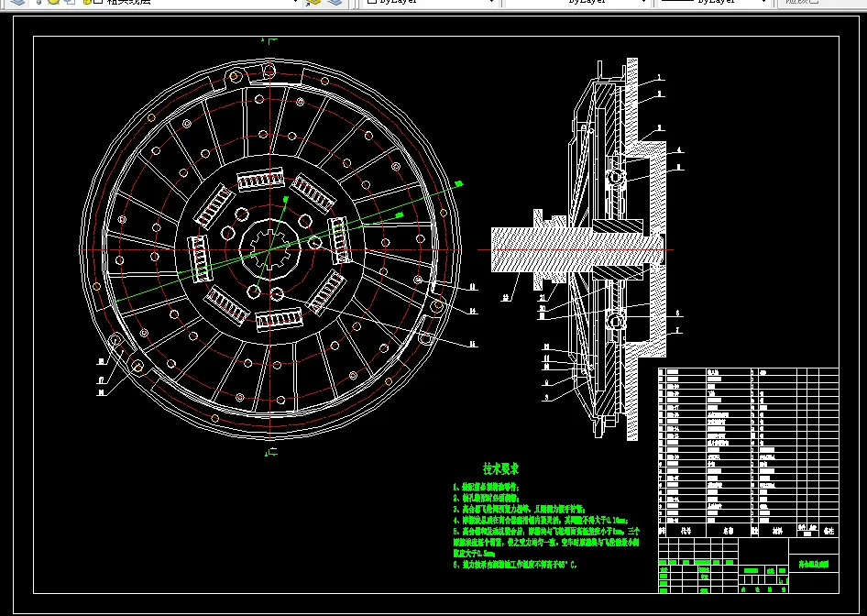
Task: Select technical requirement line 6 mentioning 65°C
Action: [x=515, y=566]
